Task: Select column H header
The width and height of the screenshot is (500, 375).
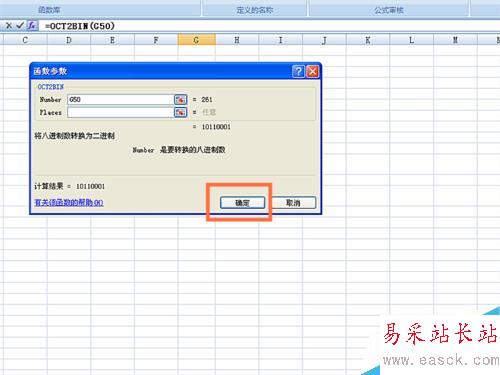Action: click(237, 40)
